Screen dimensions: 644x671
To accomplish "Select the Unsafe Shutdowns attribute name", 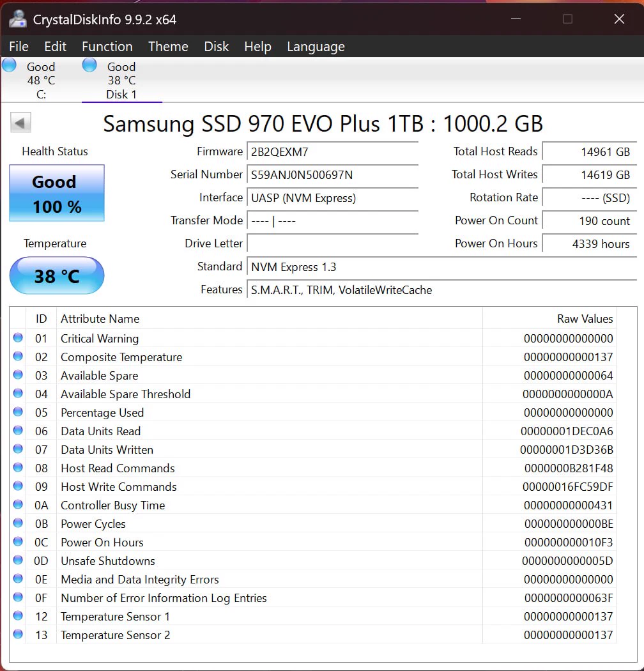I will [108, 561].
